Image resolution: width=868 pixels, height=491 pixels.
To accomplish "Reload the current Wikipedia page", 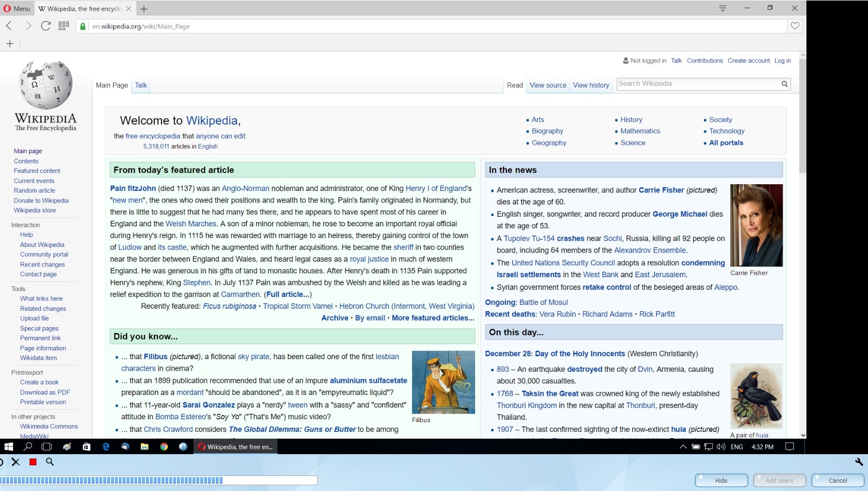I will point(46,26).
